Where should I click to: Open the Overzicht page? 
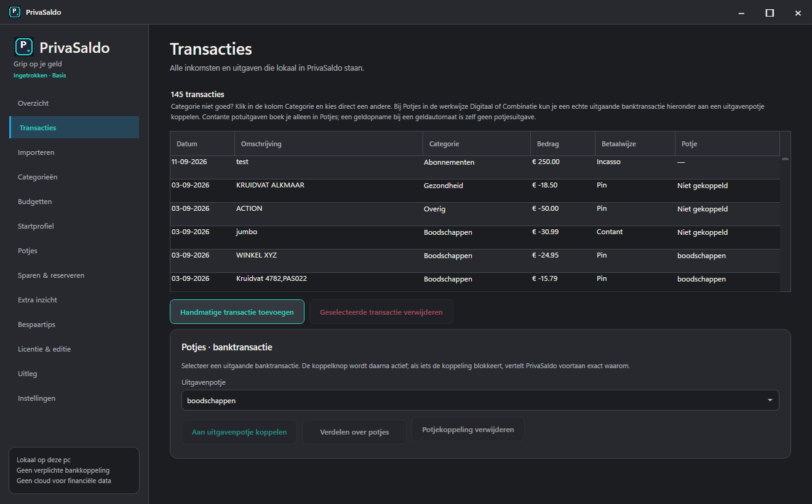click(x=74, y=103)
